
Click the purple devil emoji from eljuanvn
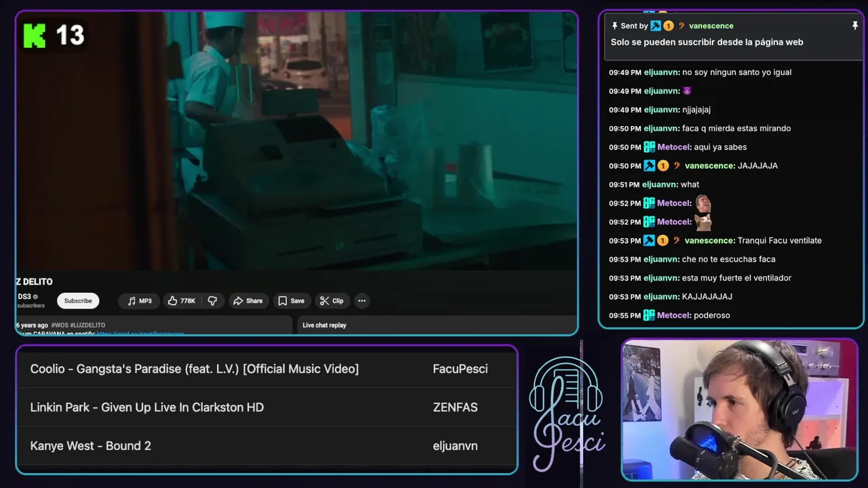[687, 91]
